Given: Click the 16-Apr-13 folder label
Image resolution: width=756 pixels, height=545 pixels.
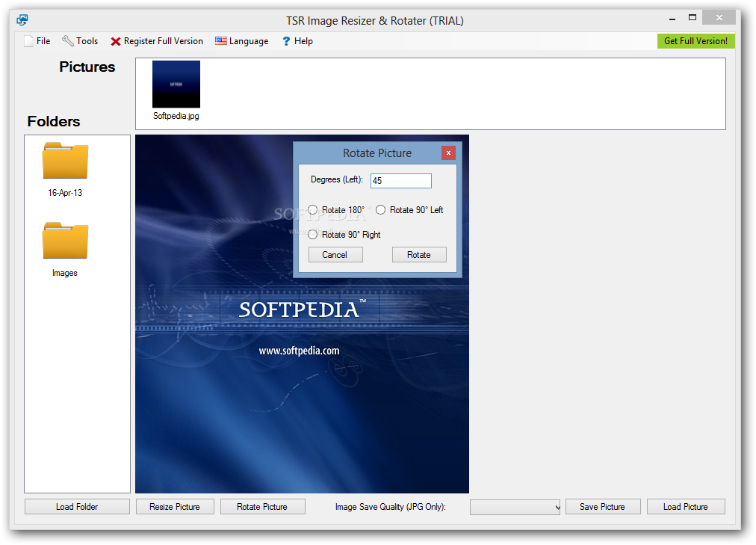Looking at the screenshot, I should pyautogui.click(x=65, y=193).
